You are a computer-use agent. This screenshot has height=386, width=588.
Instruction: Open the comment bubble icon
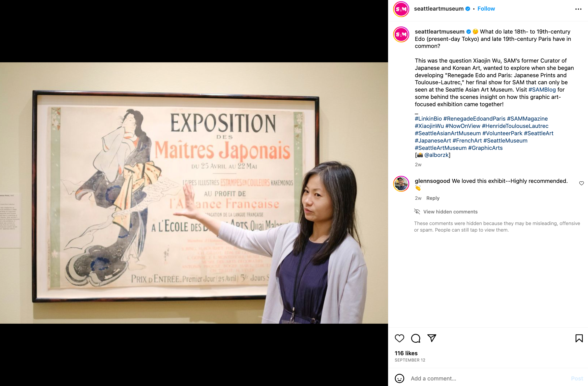pos(416,338)
